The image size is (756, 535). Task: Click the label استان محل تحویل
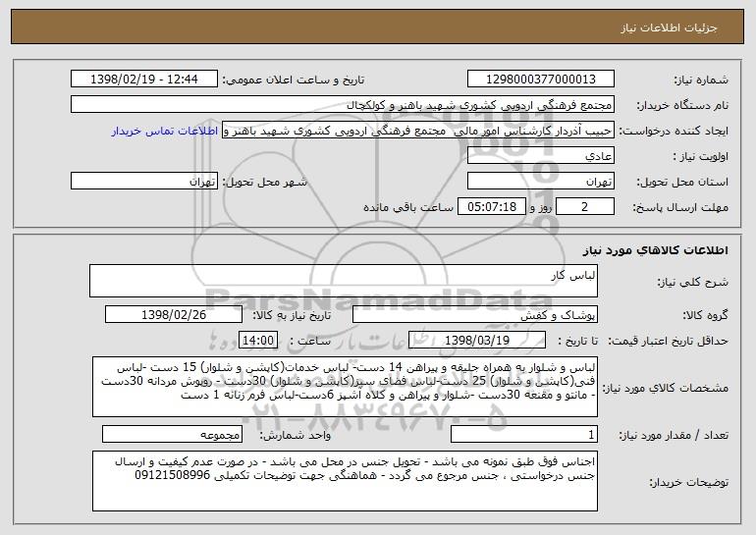tap(682, 182)
